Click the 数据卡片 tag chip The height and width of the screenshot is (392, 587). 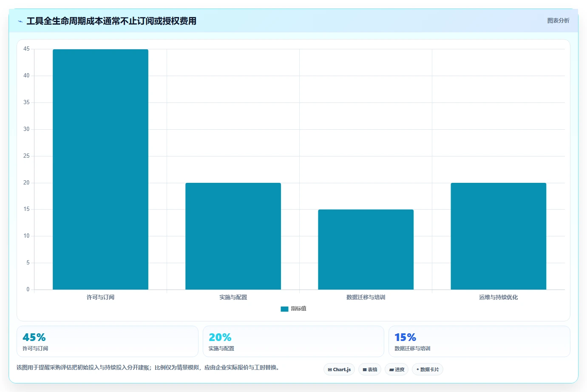[428, 369]
